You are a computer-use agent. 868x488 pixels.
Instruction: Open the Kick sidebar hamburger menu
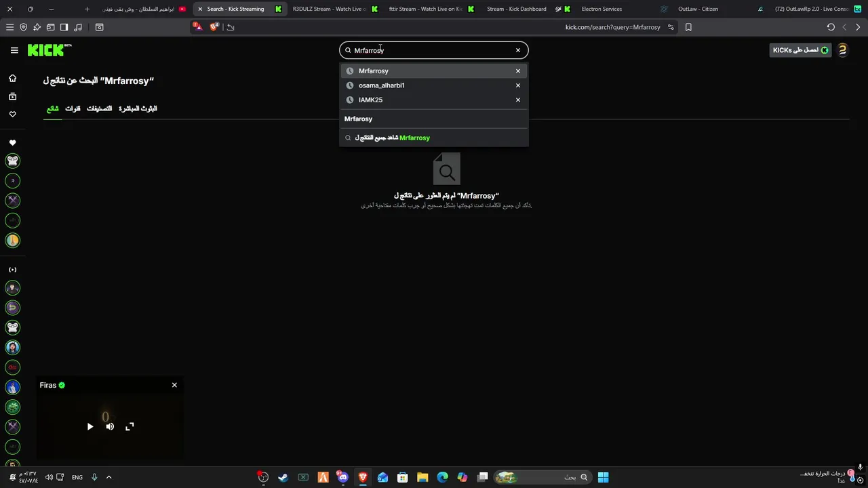(x=14, y=50)
